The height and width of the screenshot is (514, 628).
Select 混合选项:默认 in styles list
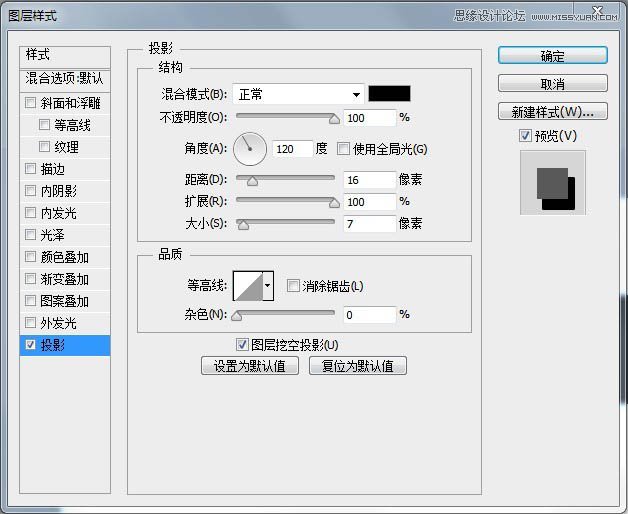click(x=65, y=78)
